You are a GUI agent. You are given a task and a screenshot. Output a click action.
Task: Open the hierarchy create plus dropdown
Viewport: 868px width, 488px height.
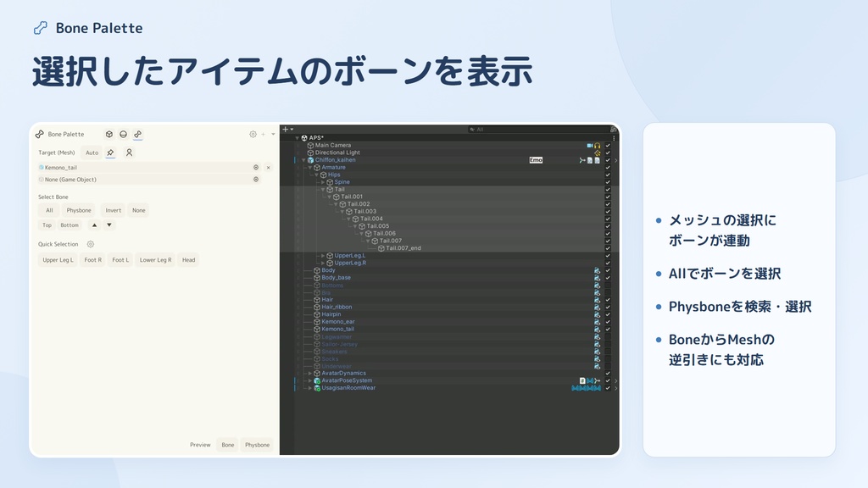[x=288, y=130]
